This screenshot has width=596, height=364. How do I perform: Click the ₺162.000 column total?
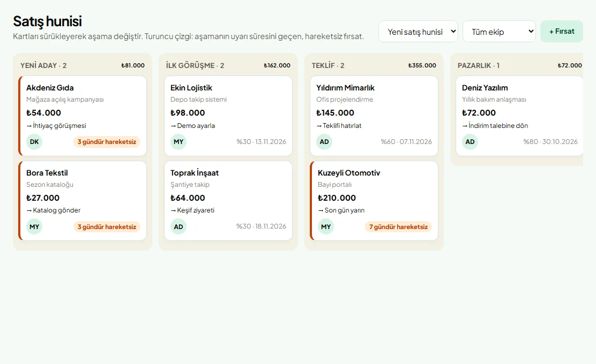pyautogui.click(x=277, y=66)
